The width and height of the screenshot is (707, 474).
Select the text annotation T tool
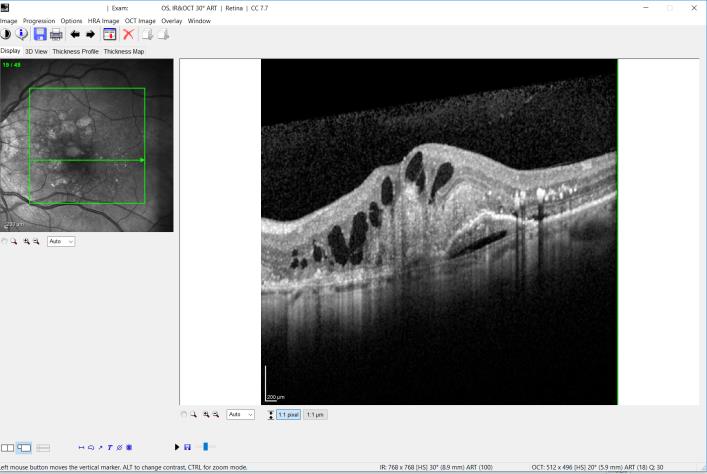click(110, 447)
